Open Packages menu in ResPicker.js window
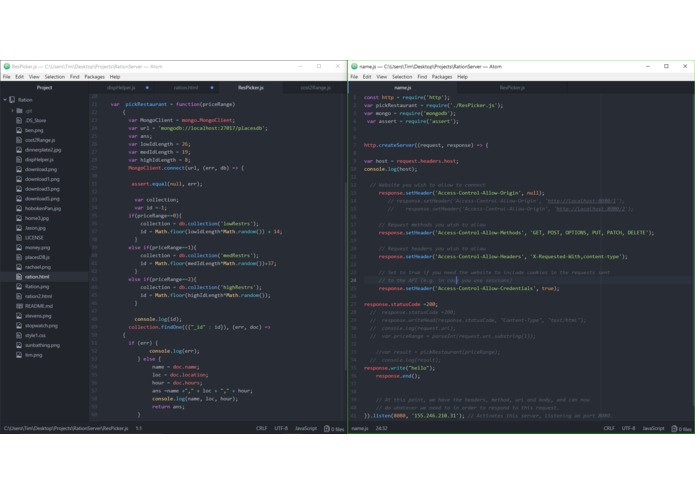This screenshot has height=494, width=695. (94, 77)
